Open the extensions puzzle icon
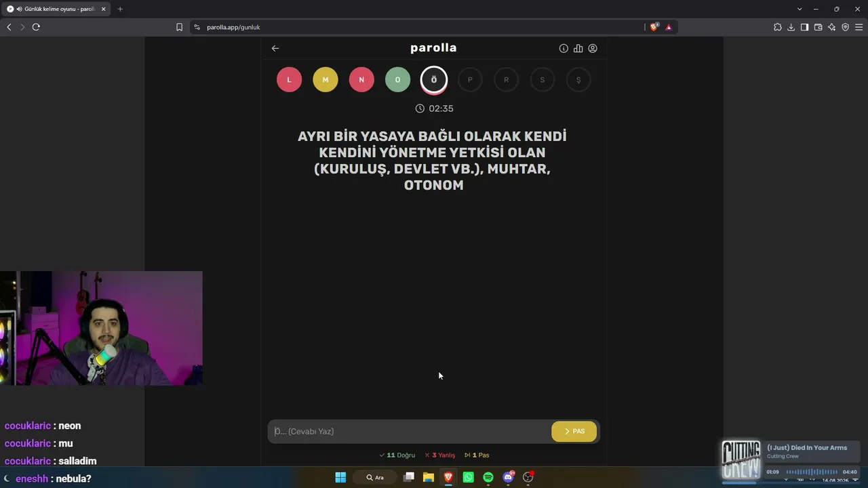Image resolution: width=868 pixels, height=488 pixels. tap(778, 27)
